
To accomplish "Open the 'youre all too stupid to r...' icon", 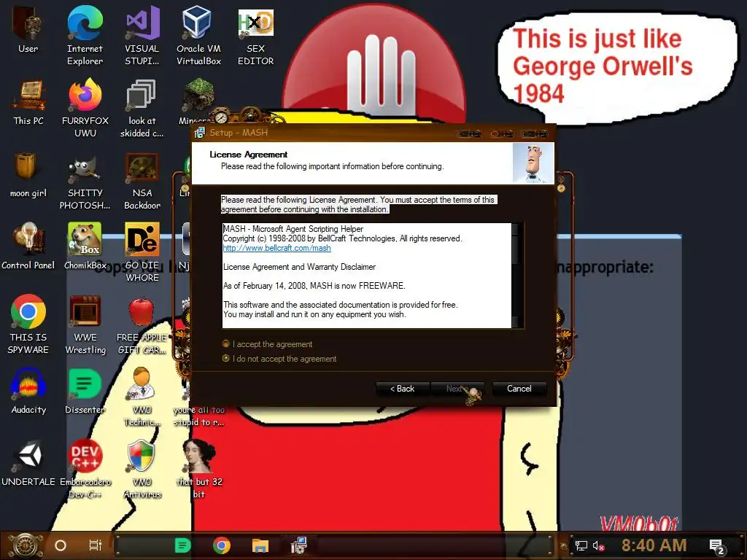I will [x=198, y=415].
